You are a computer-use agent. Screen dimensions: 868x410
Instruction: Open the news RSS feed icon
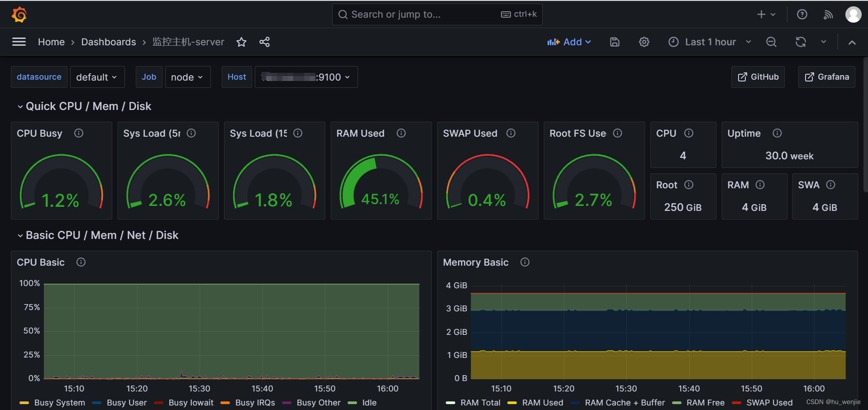coord(828,14)
